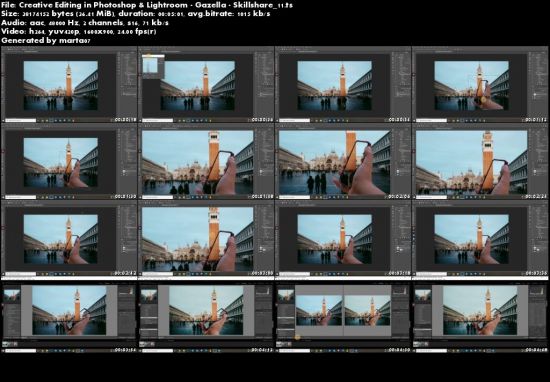Open the first Lightroom thumbnail in the bottom row

tap(69, 315)
